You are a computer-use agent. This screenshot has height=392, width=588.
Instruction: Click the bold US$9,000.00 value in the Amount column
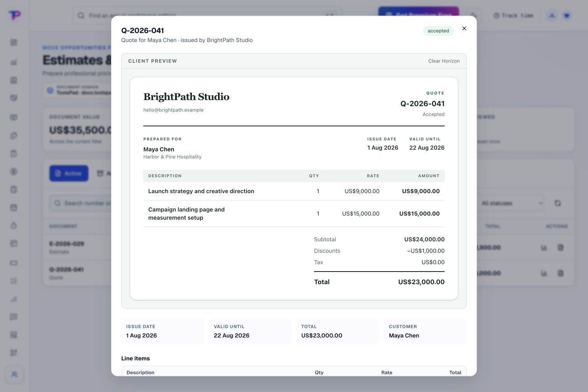(421, 191)
